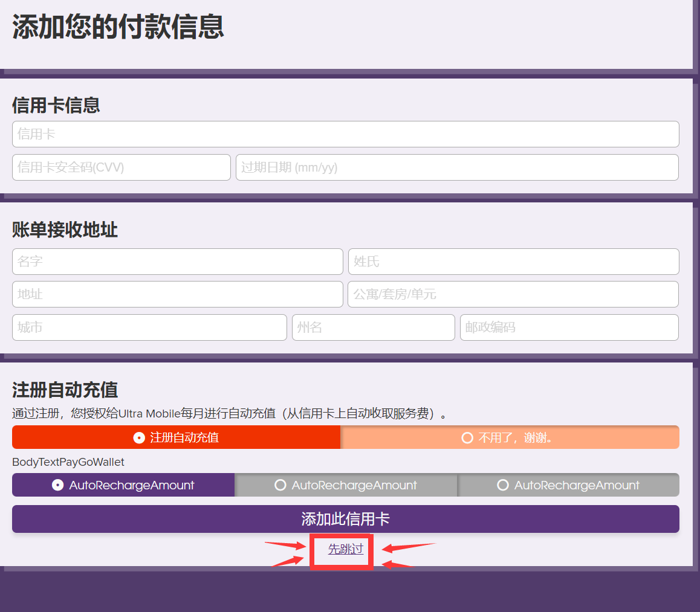Click the 州名 state field
Screen dimensions: 700x612
pyautogui.click(x=373, y=327)
